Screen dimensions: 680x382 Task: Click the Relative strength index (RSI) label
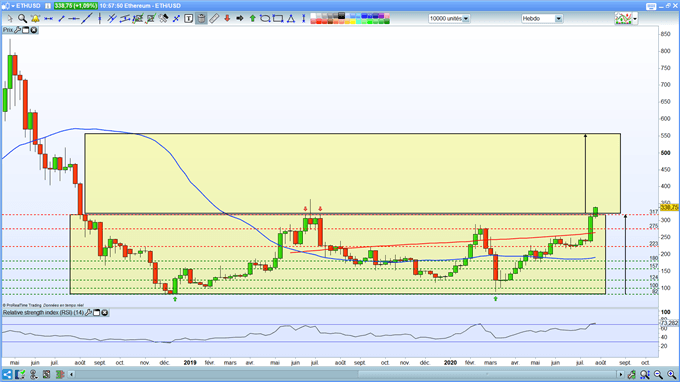(43, 313)
